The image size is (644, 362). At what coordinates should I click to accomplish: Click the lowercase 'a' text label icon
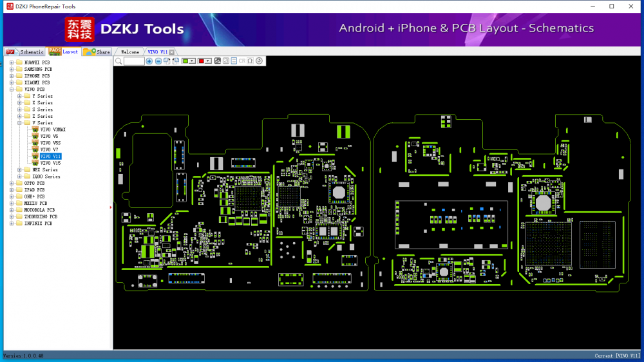point(226,61)
